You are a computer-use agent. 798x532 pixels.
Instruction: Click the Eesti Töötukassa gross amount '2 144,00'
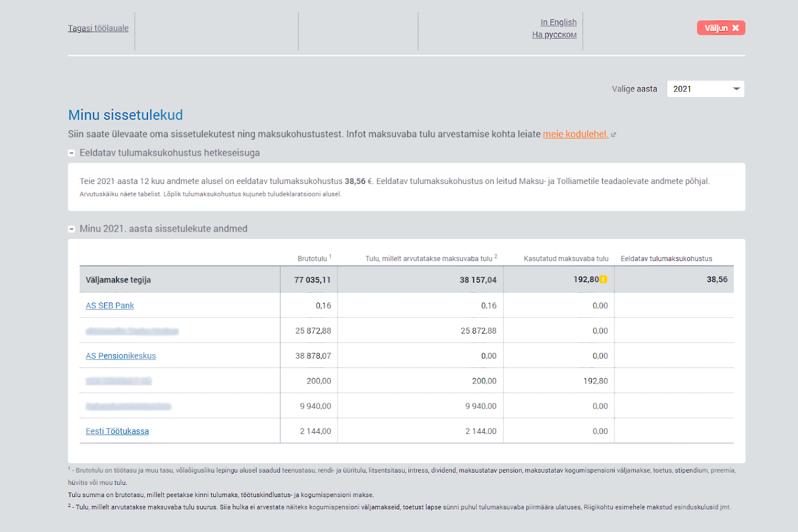(x=315, y=431)
